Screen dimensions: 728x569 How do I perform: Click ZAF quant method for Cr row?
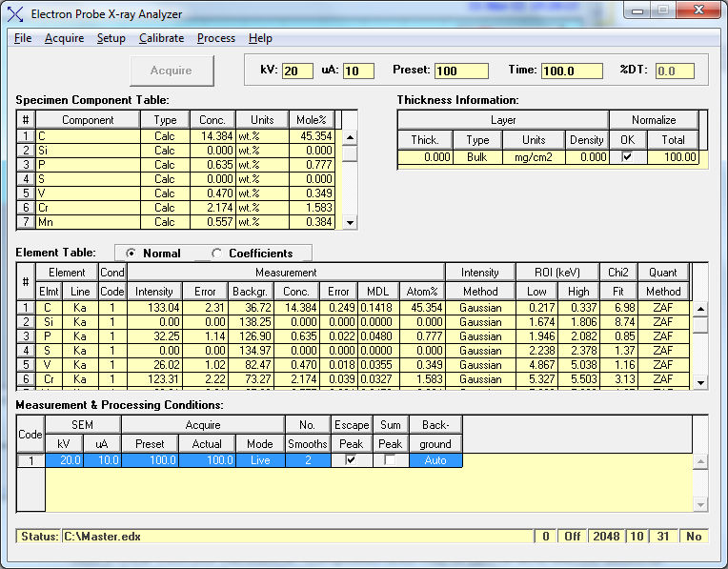[663, 379]
